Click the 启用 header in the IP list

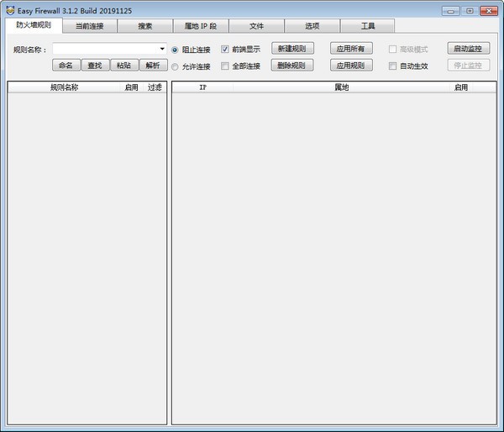point(461,87)
